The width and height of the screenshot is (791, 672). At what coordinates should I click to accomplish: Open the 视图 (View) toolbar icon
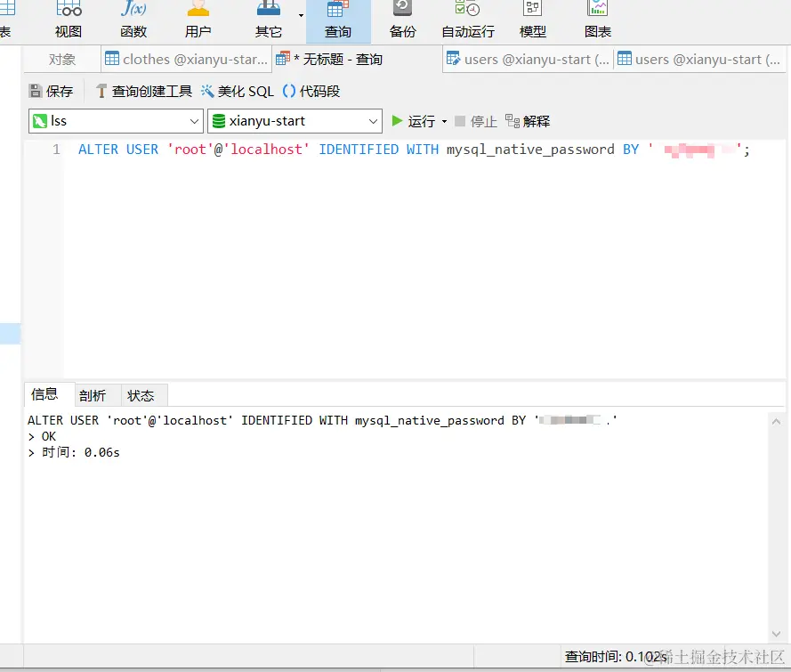pos(69,20)
